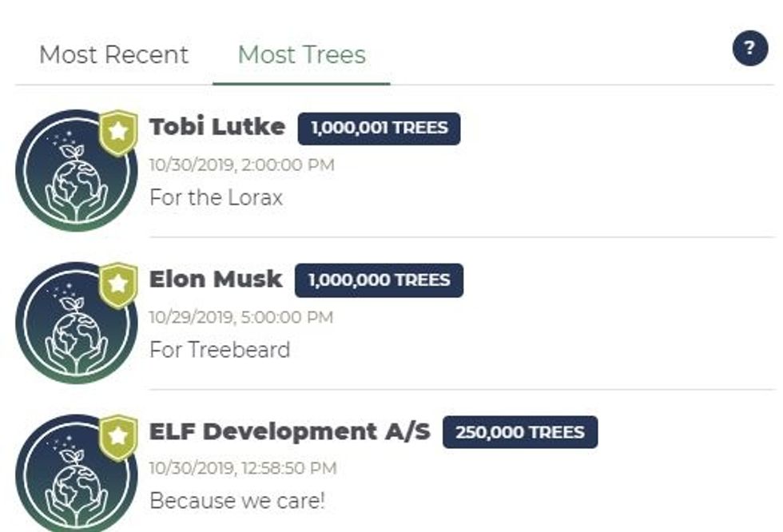Switch to the Most Recent tab

(x=113, y=54)
